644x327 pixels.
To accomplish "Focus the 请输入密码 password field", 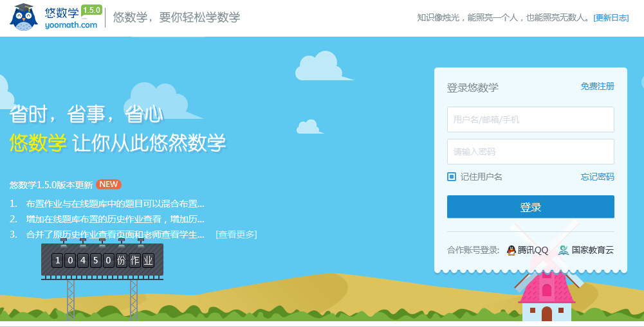I will tap(530, 152).
